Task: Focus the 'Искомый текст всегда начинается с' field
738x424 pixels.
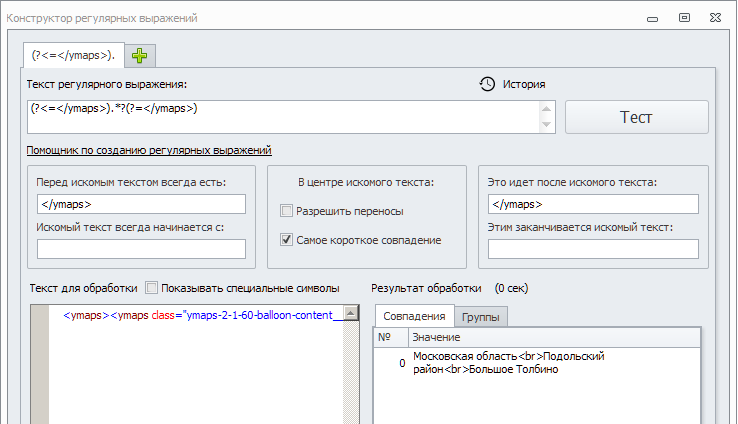Action: tap(140, 248)
